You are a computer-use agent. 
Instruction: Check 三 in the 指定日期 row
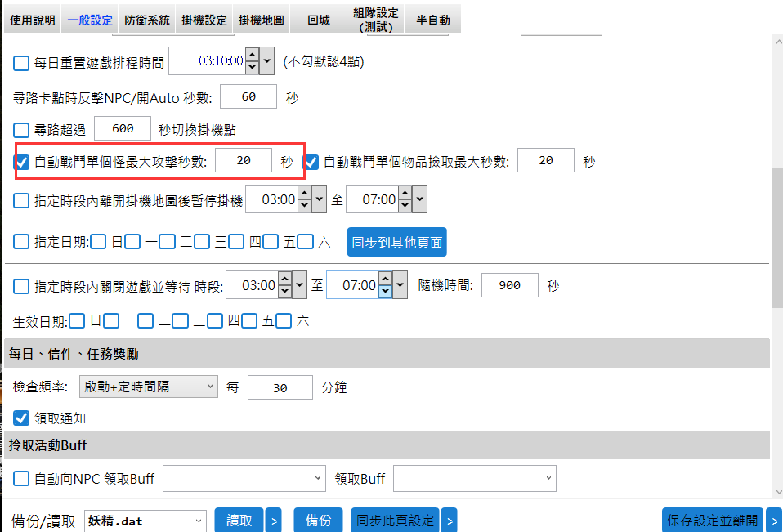202,242
